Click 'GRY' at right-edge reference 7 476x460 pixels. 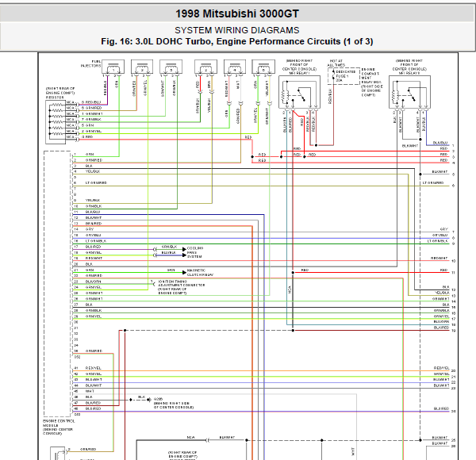click(x=443, y=229)
